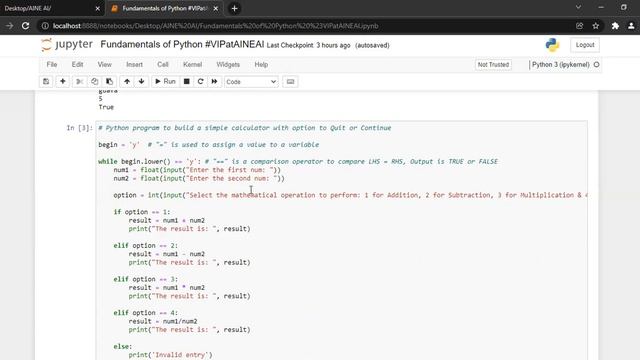Move selected cell down arrow
This screenshot has width=640, height=360.
(141, 82)
